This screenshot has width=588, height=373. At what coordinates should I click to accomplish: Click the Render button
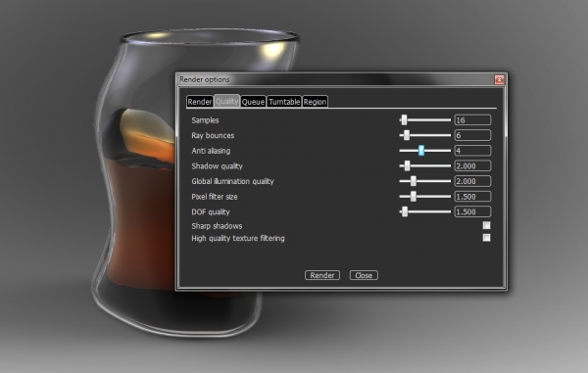322,275
